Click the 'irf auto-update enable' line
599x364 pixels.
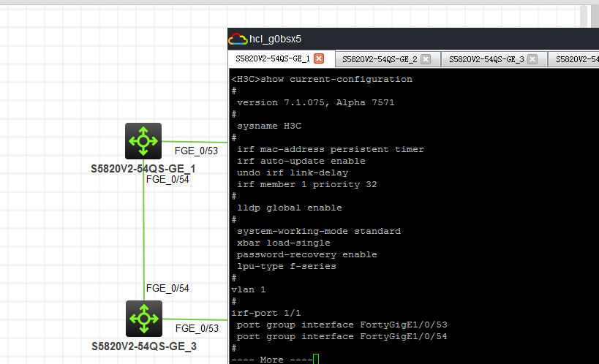[x=301, y=161]
